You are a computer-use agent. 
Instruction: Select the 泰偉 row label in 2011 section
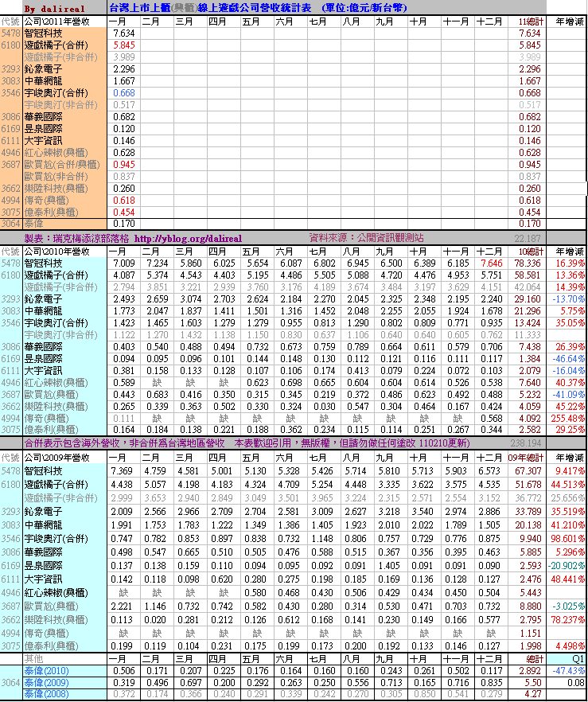(35, 224)
